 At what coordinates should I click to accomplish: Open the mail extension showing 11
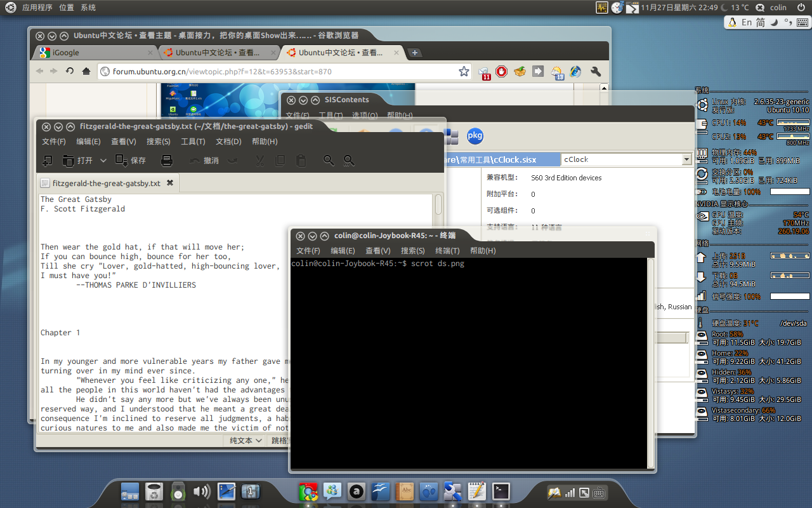(x=485, y=72)
